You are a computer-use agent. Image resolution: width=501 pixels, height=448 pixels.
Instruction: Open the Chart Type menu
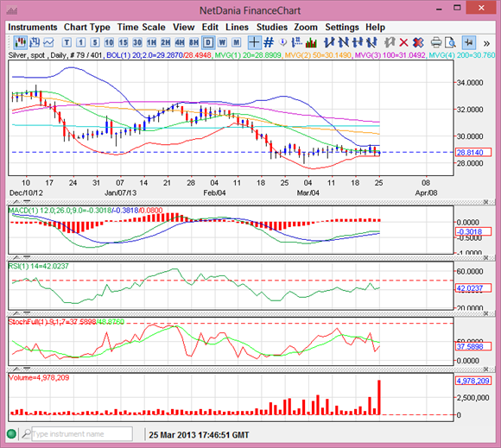pyautogui.click(x=87, y=27)
